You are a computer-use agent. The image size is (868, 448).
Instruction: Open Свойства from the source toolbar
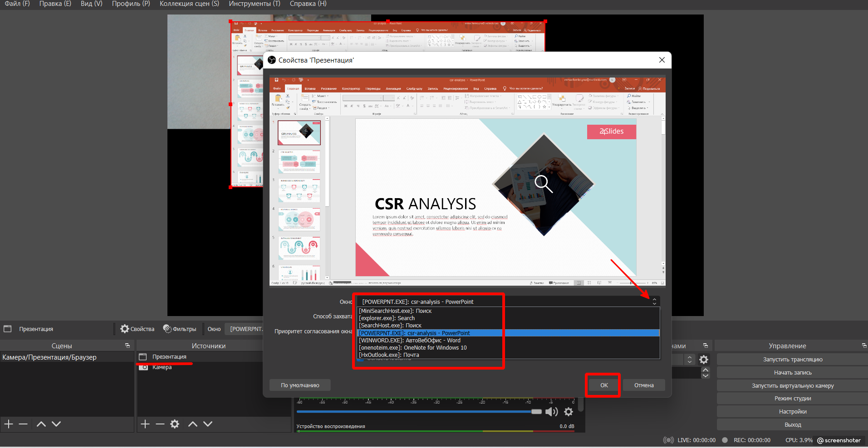click(137, 329)
